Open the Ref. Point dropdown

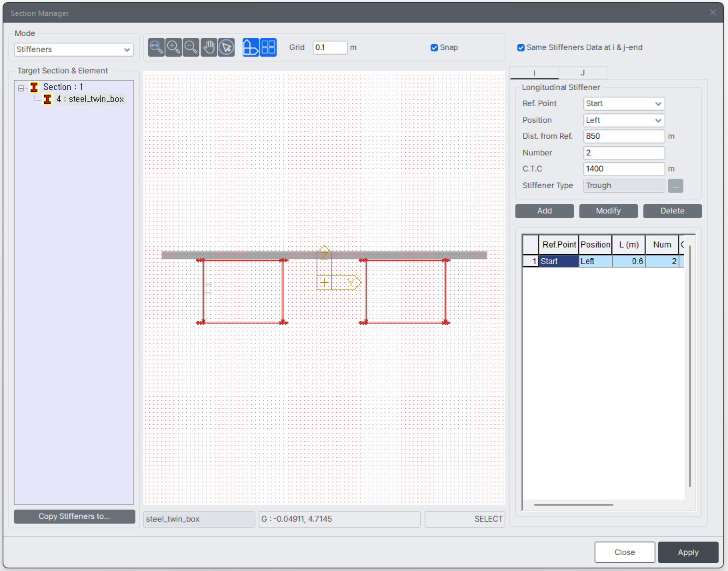pos(624,103)
